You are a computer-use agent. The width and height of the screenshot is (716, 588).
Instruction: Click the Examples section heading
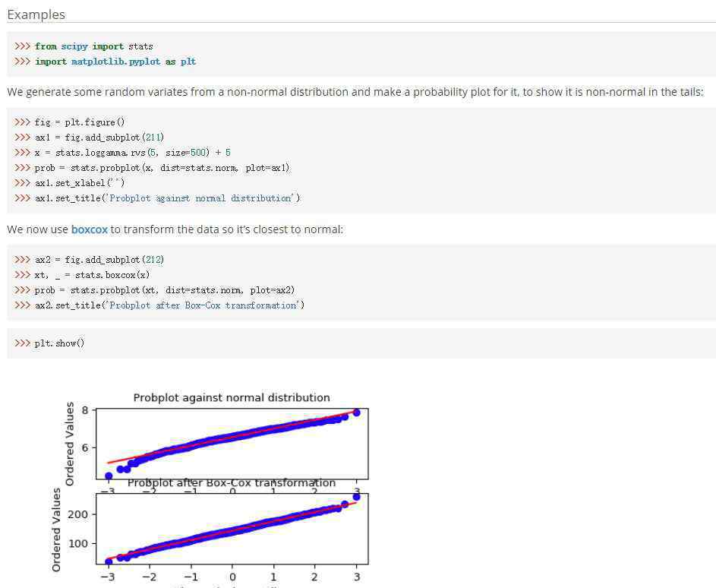point(36,14)
